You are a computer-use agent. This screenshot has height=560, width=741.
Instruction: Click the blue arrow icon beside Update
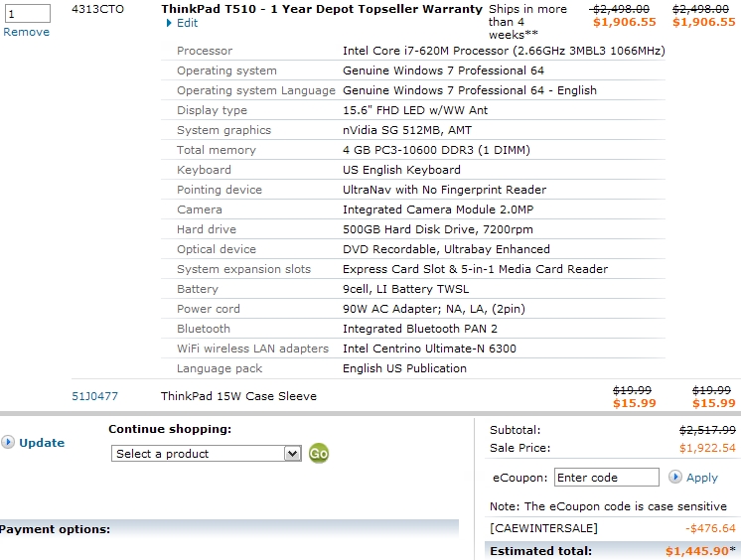click(8, 443)
